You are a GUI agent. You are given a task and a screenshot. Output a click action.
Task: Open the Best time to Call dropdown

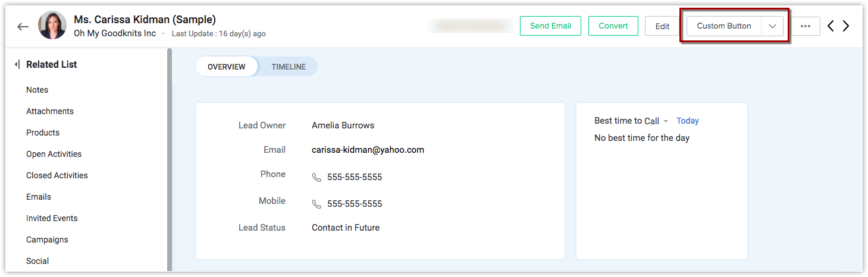(x=666, y=121)
